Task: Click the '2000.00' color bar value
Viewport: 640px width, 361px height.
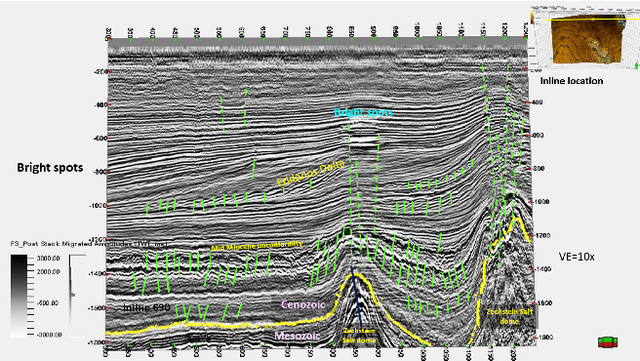Action: click(x=48, y=272)
